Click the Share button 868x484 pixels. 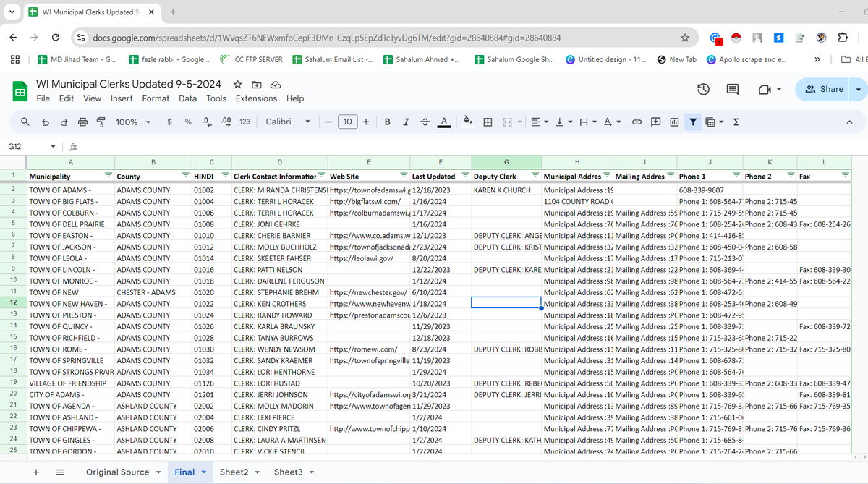point(823,89)
